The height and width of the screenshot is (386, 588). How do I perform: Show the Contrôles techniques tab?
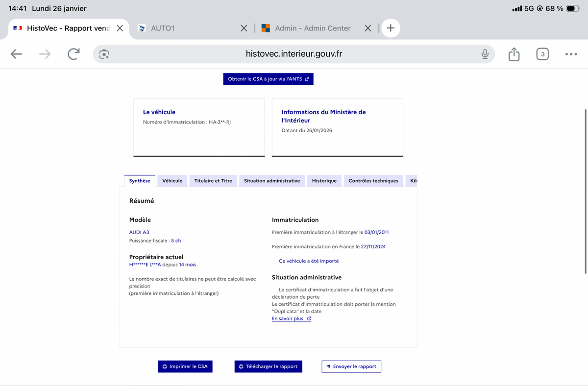pyautogui.click(x=373, y=181)
